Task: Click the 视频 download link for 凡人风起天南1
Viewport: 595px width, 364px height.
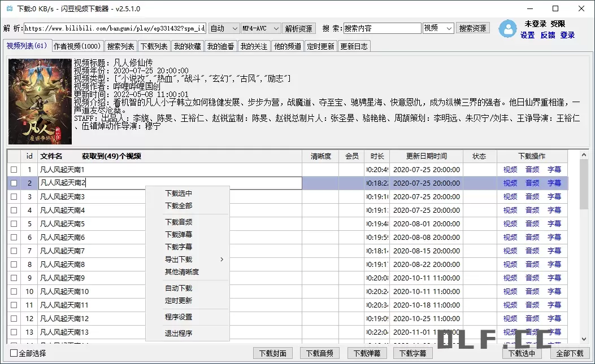Action: point(509,169)
